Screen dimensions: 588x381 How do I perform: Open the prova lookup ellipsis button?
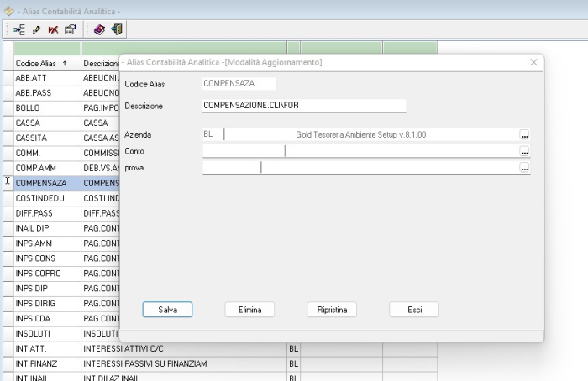524,169
